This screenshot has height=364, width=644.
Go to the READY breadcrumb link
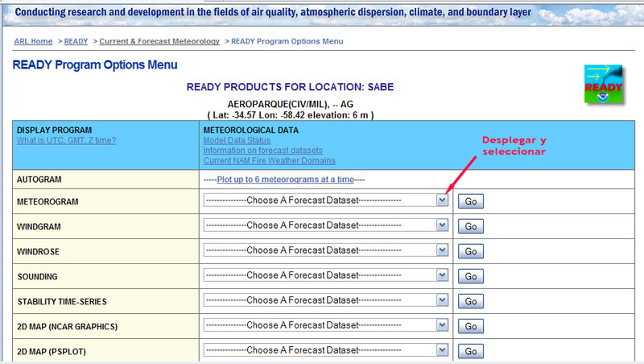click(76, 42)
